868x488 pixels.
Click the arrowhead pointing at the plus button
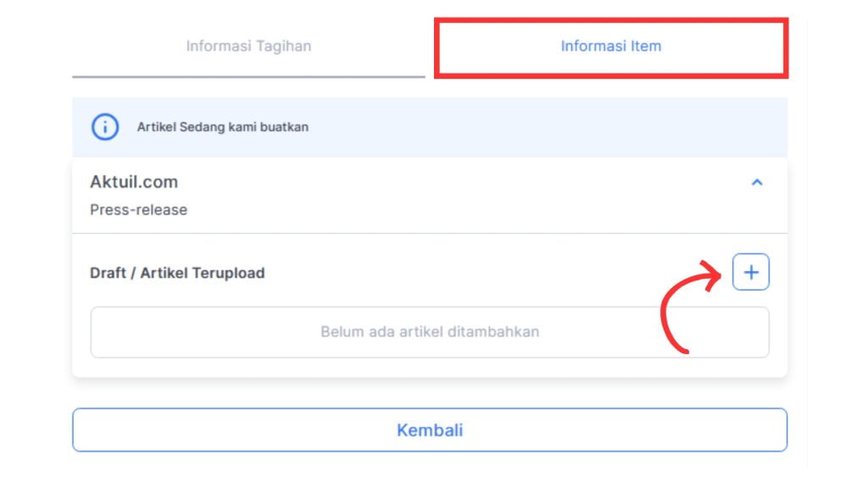coord(711,272)
